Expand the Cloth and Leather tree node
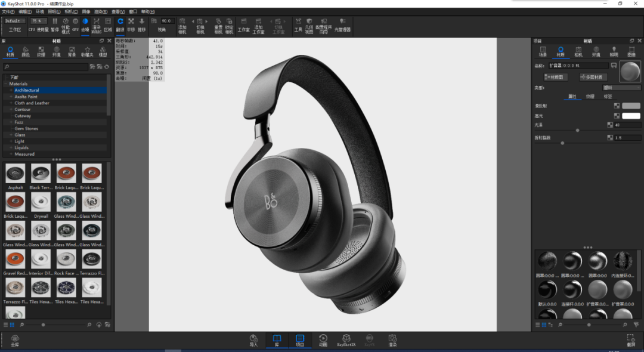This screenshot has width=644, height=352. tap(11, 103)
